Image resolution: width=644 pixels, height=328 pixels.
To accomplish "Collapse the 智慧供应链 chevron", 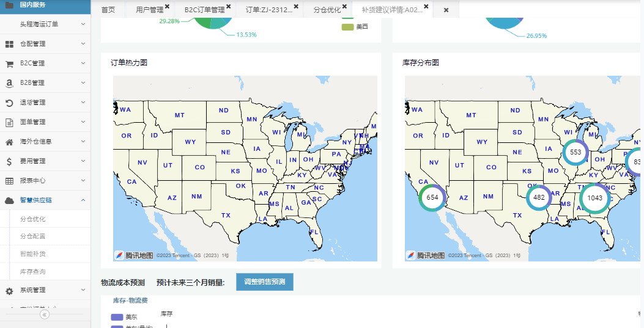I will (83, 200).
